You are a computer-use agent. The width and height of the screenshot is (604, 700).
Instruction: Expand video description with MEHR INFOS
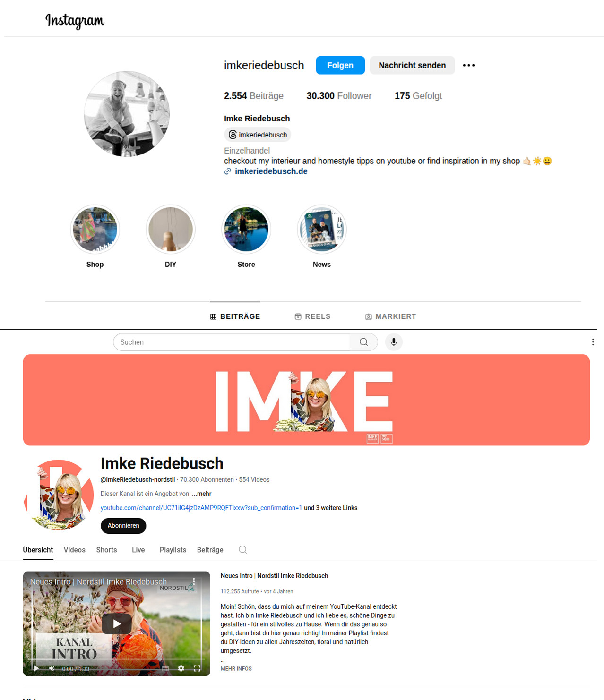click(236, 669)
